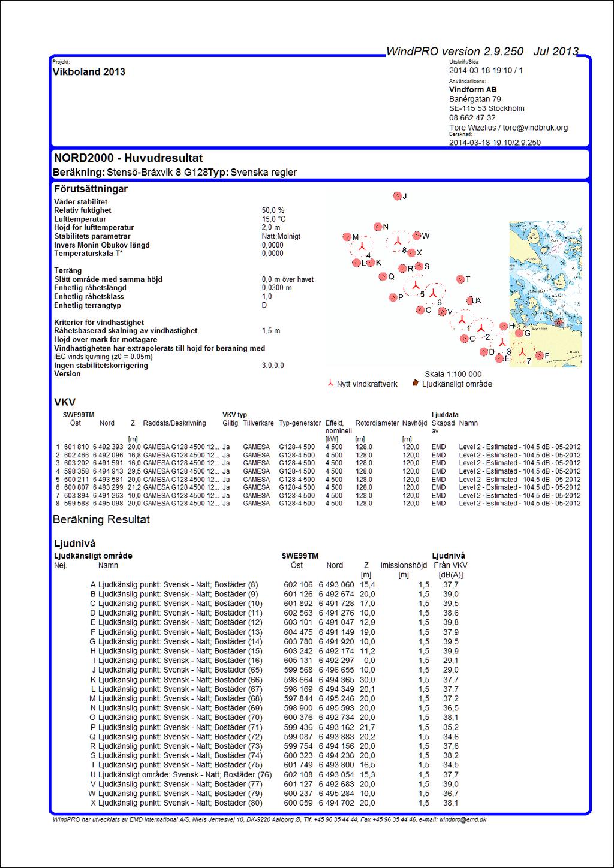Select the "Beräkning Resultat" heading
The height and width of the screenshot is (868, 614).
[x=101, y=520]
